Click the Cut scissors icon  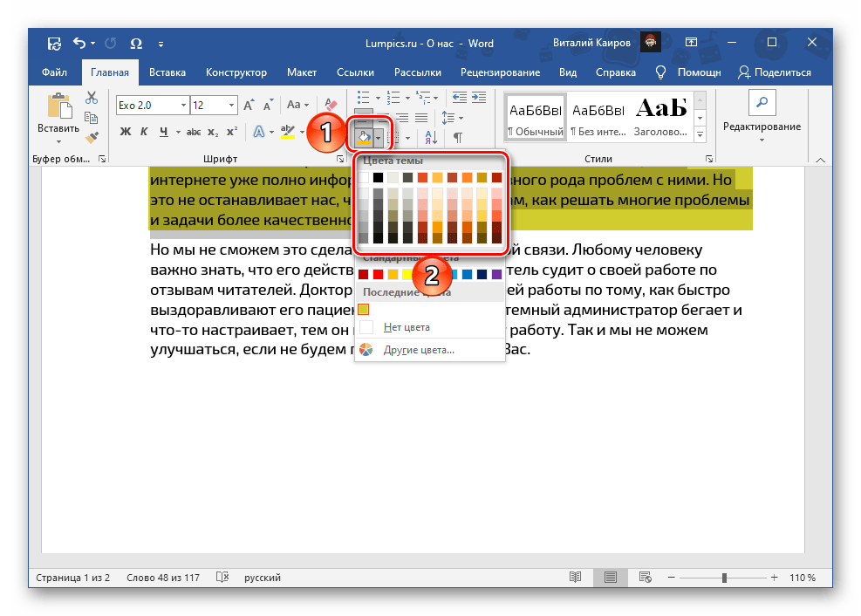click(x=91, y=99)
